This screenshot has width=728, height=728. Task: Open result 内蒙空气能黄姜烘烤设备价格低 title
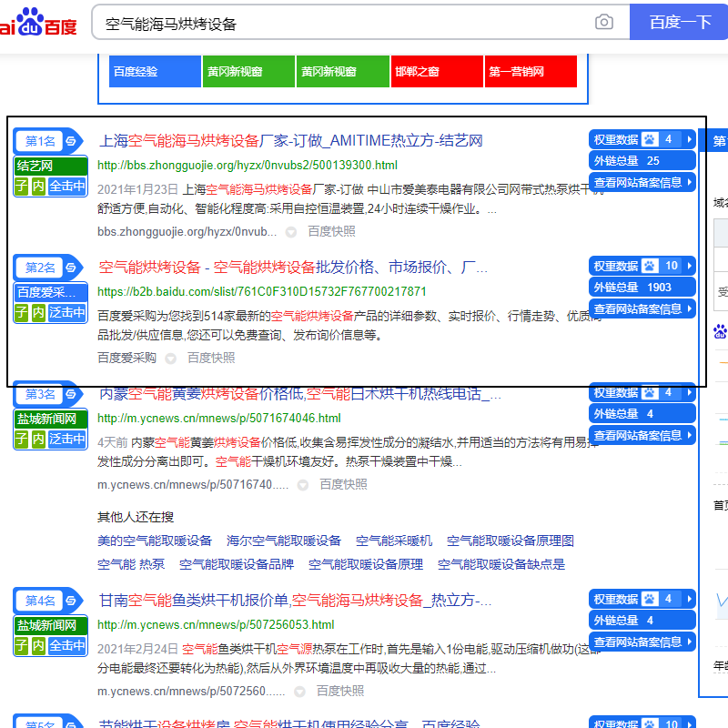pos(300,394)
